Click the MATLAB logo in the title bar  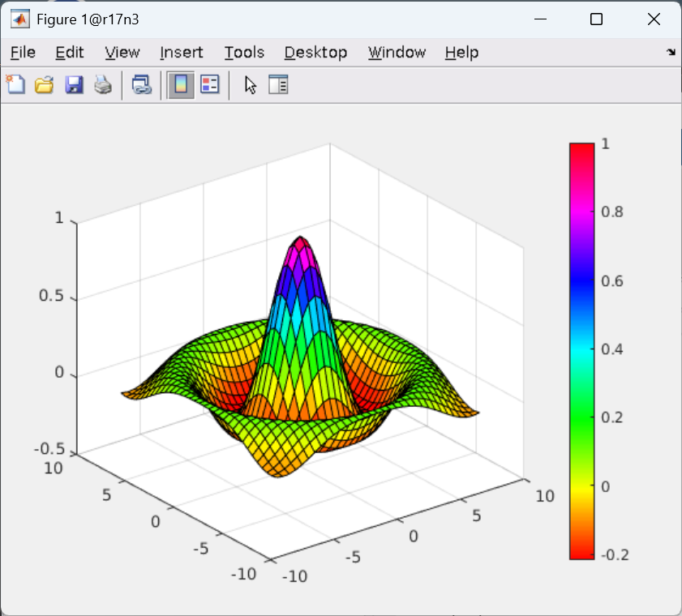pyautogui.click(x=19, y=19)
